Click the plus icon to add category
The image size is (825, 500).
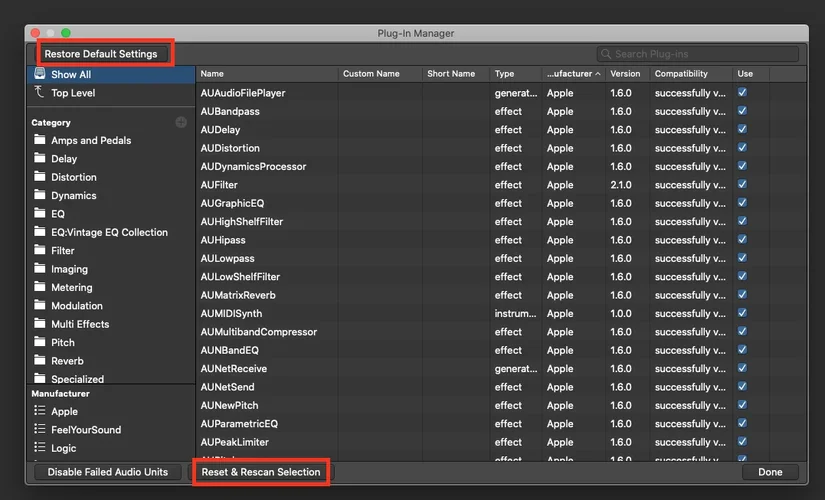pos(181,122)
